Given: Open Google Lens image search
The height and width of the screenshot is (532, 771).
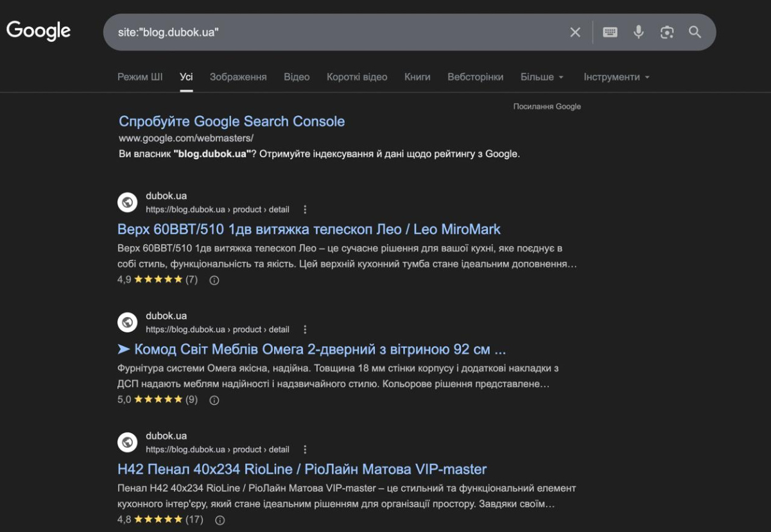Looking at the screenshot, I should (x=667, y=32).
